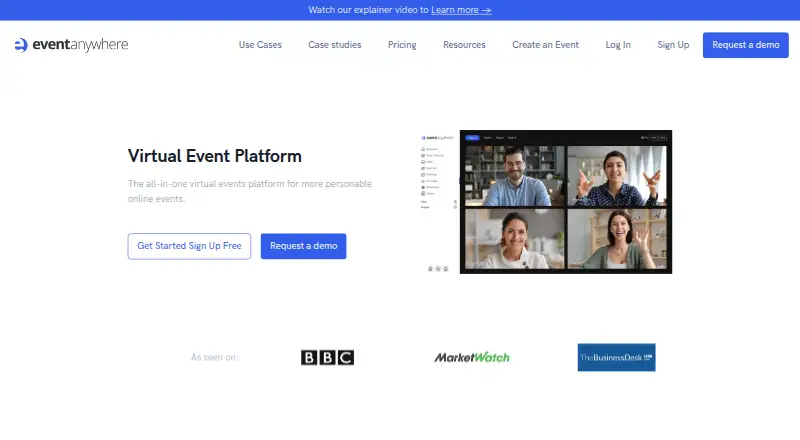Click TheBusinessDesk logo
800x440 pixels.
coord(616,357)
